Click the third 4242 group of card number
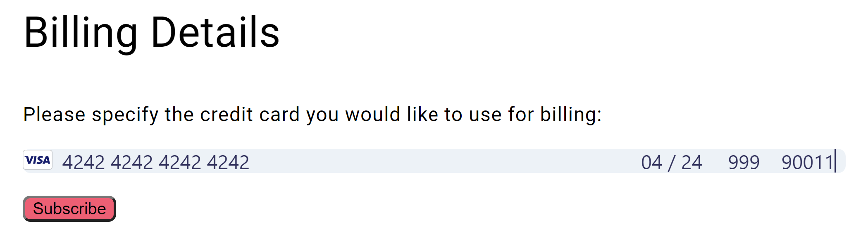The image size is (868, 247). coord(180,162)
